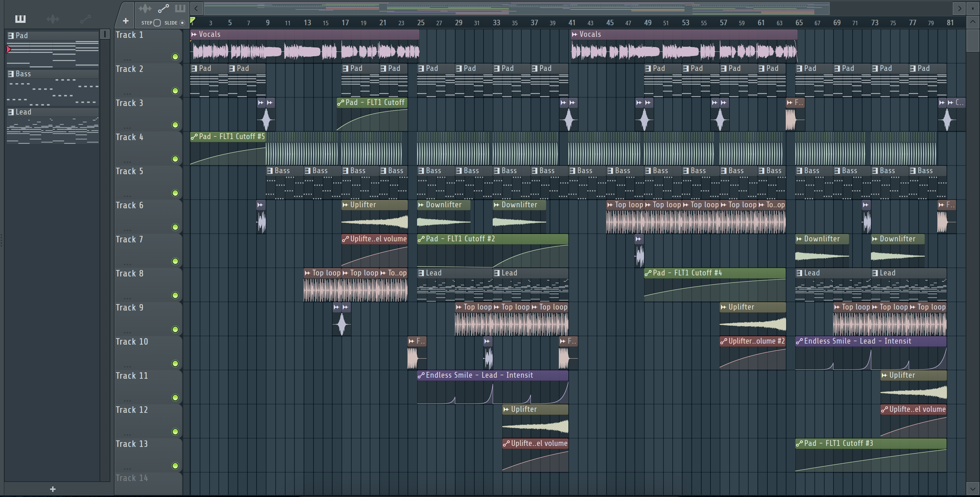980x497 pixels.
Task: Toggle the SLIDE mode radio button
Action: click(x=182, y=23)
